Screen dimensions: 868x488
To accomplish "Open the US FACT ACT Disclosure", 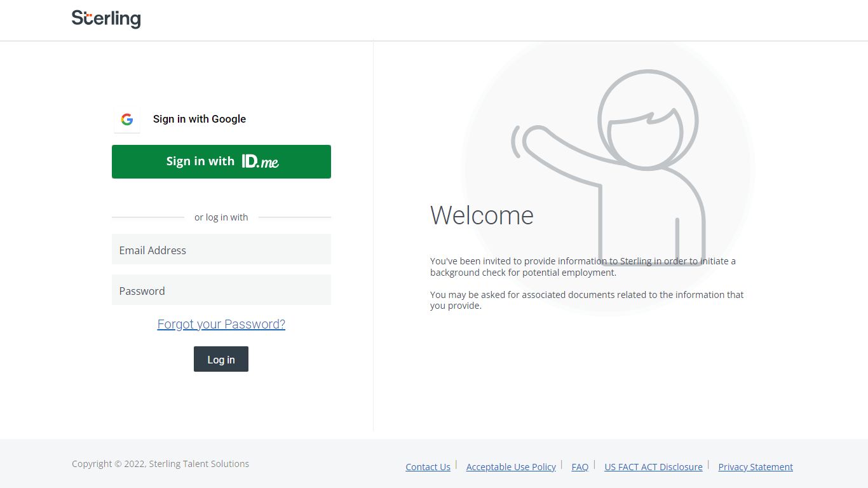I will (653, 466).
